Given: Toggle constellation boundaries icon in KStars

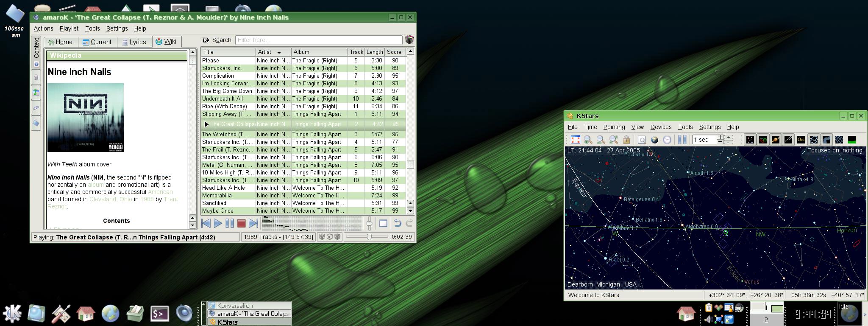Looking at the screenshot, I should (x=814, y=140).
